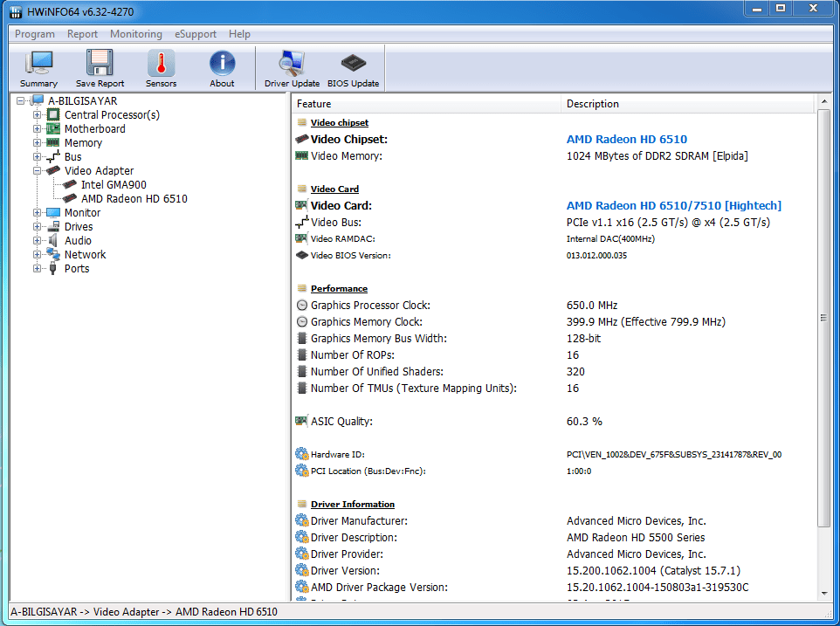Click the Video chipset section heading
840x626 pixels.
click(340, 122)
